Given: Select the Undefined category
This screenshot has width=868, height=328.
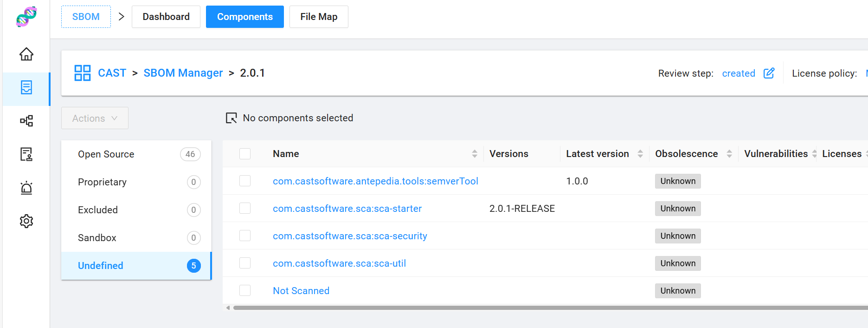Looking at the screenshot, I should pos(136,266).
